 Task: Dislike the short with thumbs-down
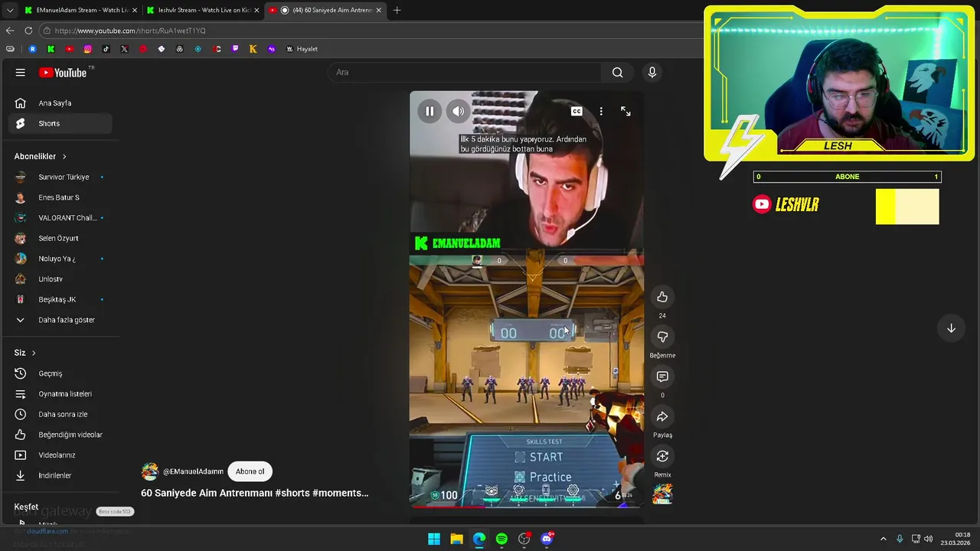662,337
